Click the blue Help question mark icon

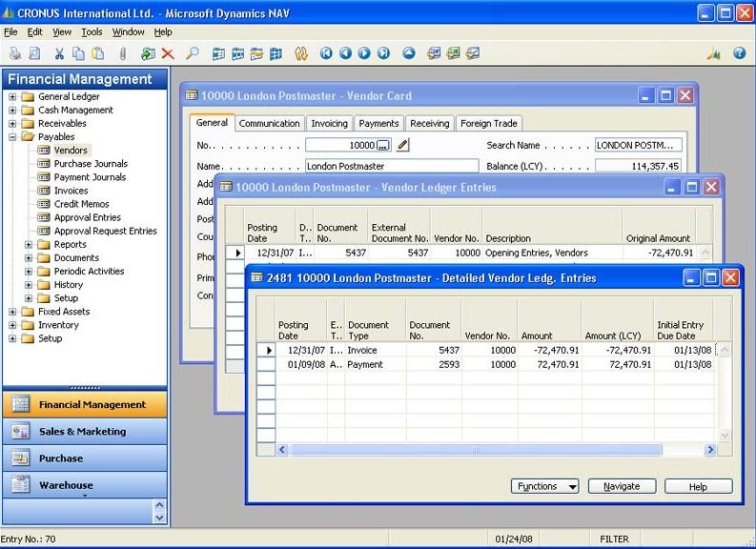[x=739, y=53]
